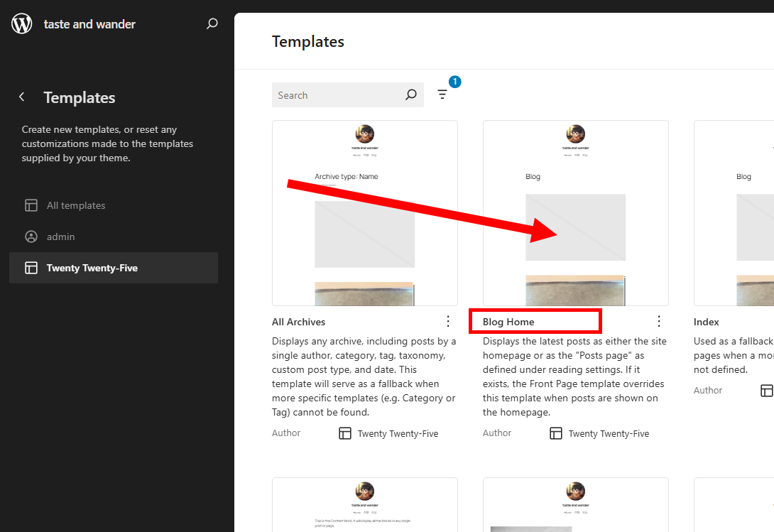Click the All templates layout icon

point(31,205)
